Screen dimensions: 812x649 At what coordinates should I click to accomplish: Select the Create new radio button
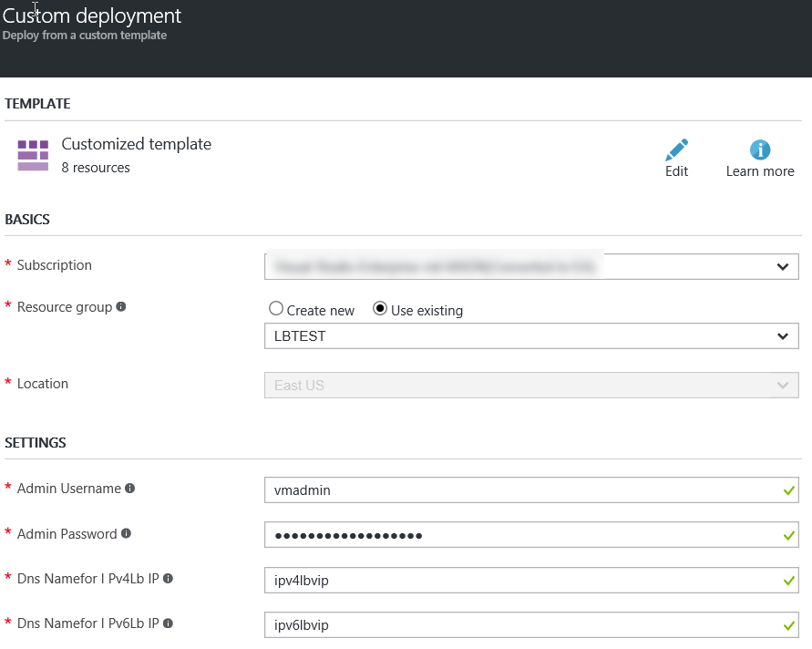click(276, 310)
